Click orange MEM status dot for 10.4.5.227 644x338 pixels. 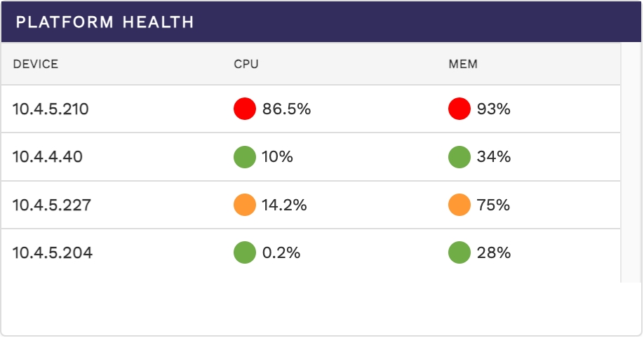click(459, 205)
